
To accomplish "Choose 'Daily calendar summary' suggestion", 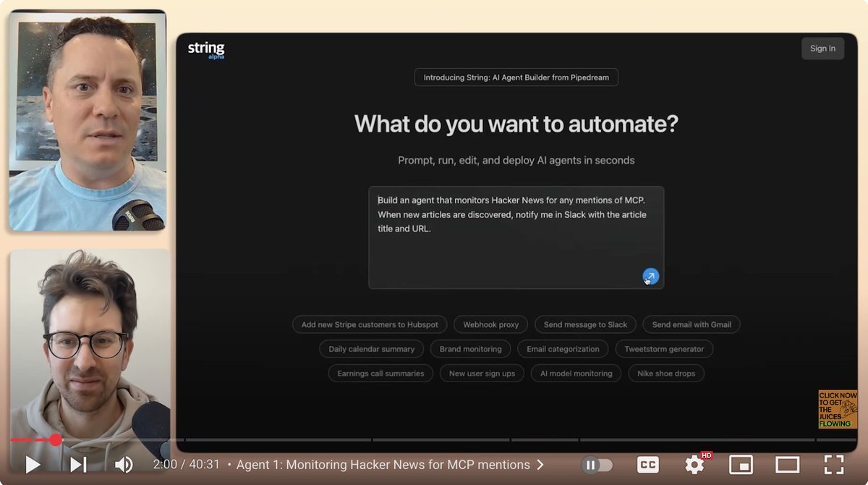I will tap(371, 349).
